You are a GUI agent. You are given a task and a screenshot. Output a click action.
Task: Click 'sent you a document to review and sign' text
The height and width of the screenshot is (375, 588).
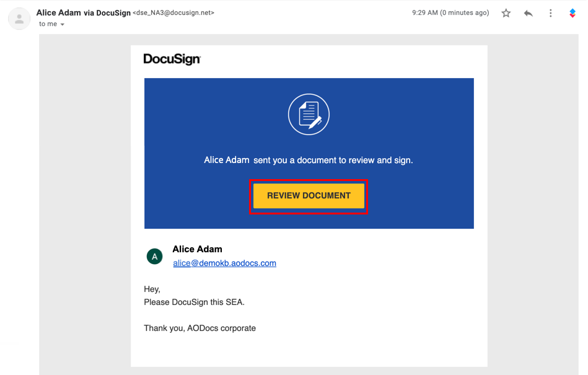(333, 160)
